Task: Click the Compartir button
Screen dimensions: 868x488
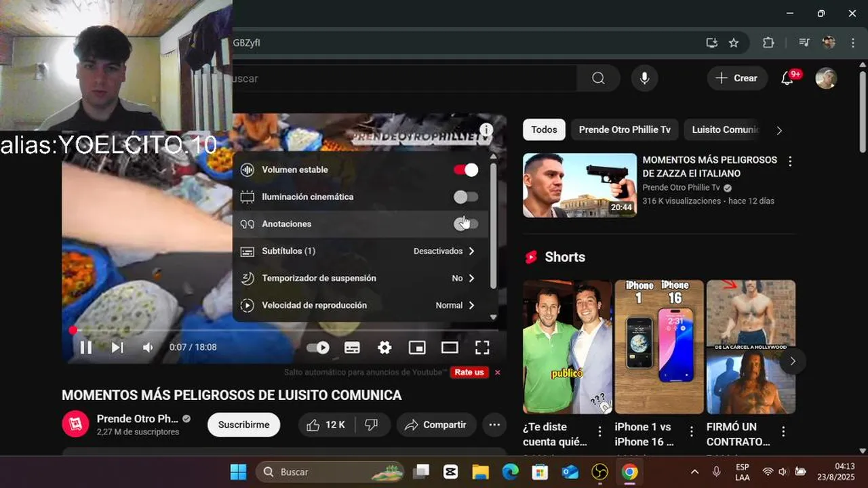Action: point(436,425)
